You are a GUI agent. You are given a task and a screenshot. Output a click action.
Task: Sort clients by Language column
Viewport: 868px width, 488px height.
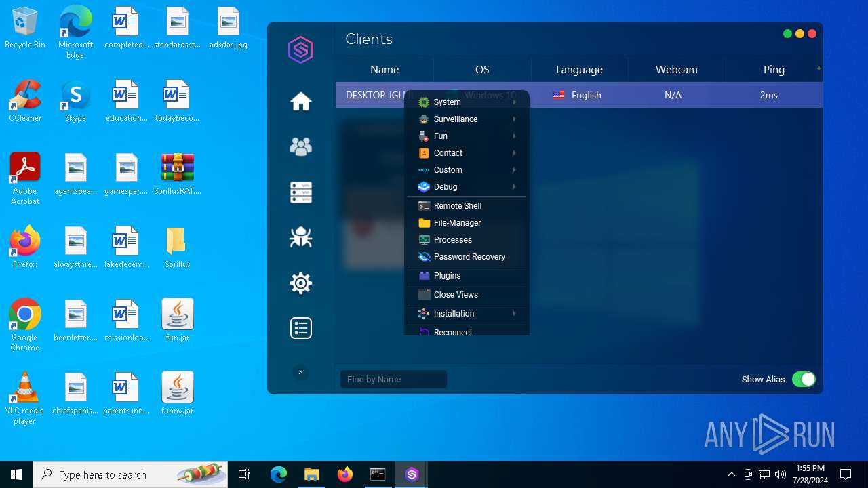[579, 70]
